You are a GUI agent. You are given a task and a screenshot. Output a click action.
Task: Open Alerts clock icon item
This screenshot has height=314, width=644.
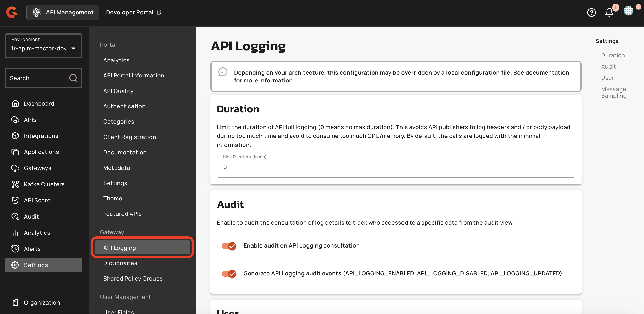tap(15, 249)
